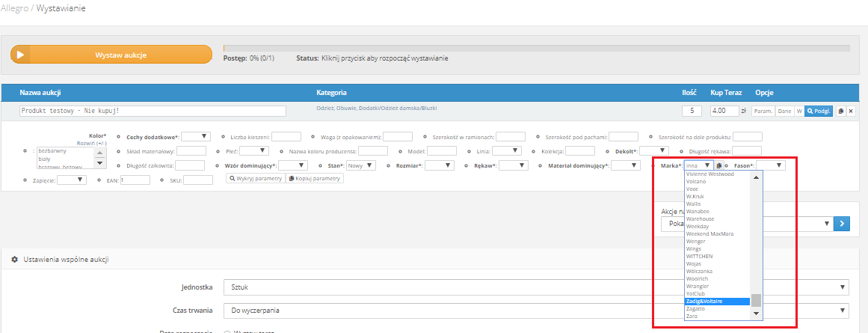Click the play icon on Wystaw aukcje

pyautogui.click(x=21, y=55)
